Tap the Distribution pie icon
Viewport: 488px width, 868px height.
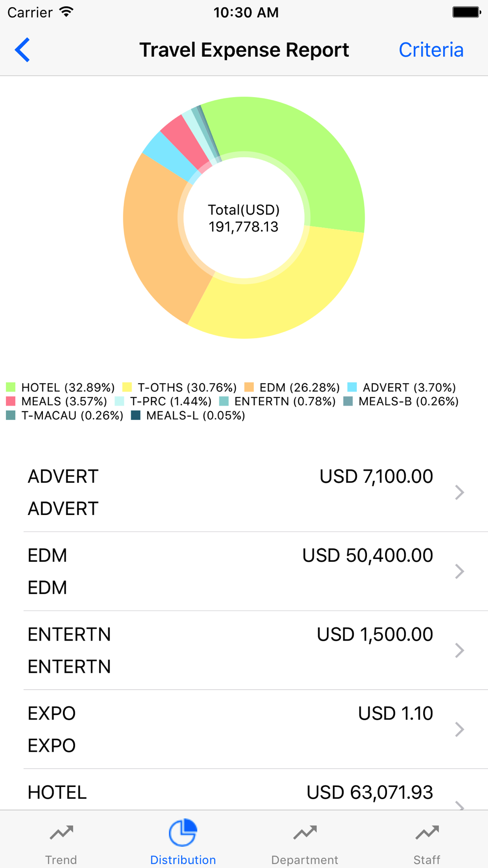[x=183, y=832]
